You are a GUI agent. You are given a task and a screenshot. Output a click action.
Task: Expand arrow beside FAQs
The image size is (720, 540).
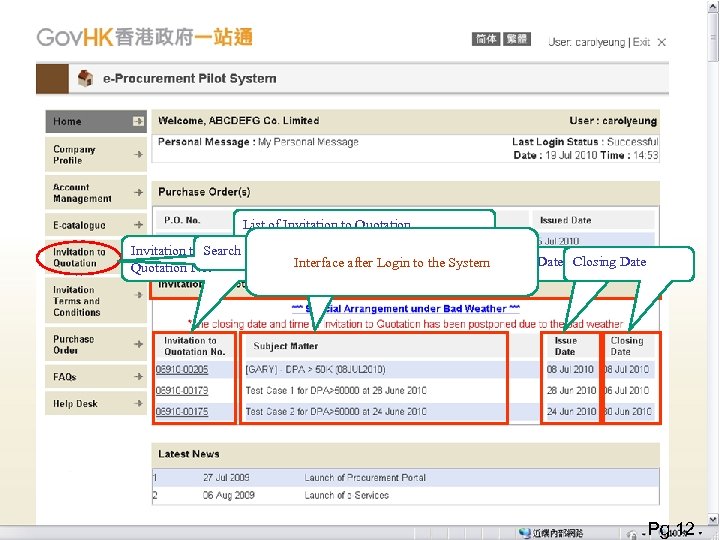(x=138, y=377)
